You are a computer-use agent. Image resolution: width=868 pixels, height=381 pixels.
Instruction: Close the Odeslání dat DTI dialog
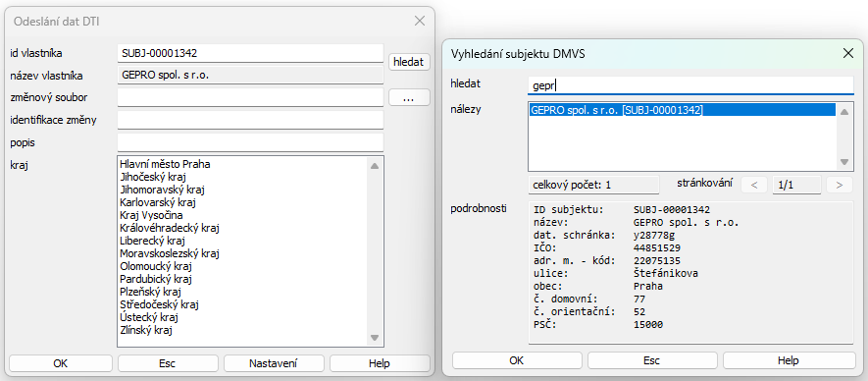pyautogui.click(x=420, y=21)
